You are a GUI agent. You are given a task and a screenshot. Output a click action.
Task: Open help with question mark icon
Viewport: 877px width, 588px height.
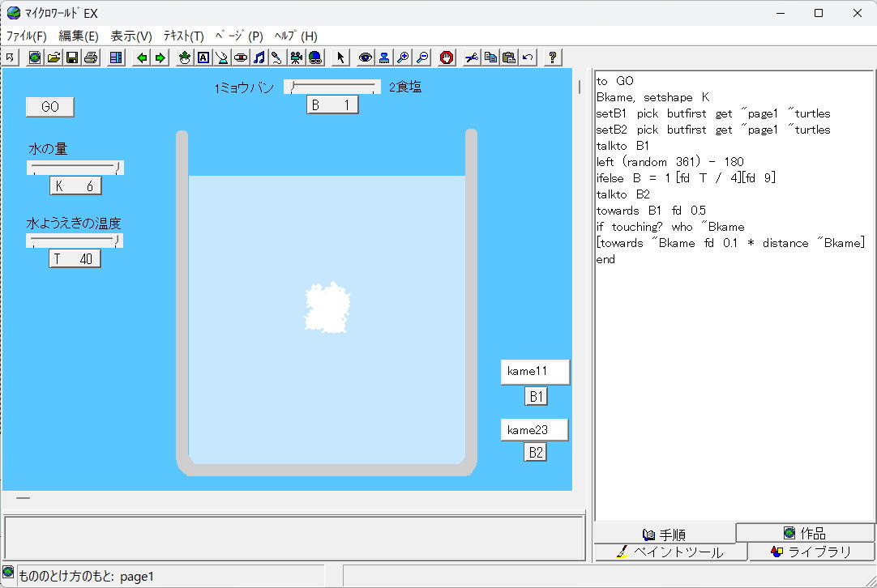(553, 58)
